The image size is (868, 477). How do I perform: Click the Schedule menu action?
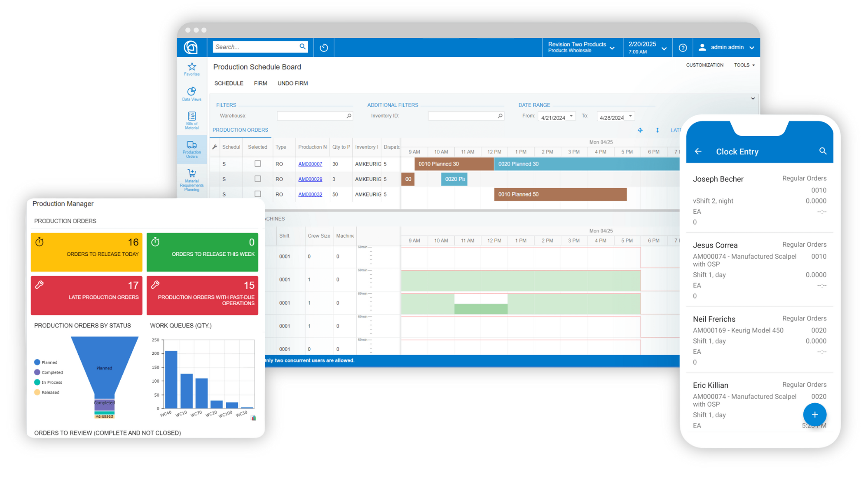(x=229, y=83)
